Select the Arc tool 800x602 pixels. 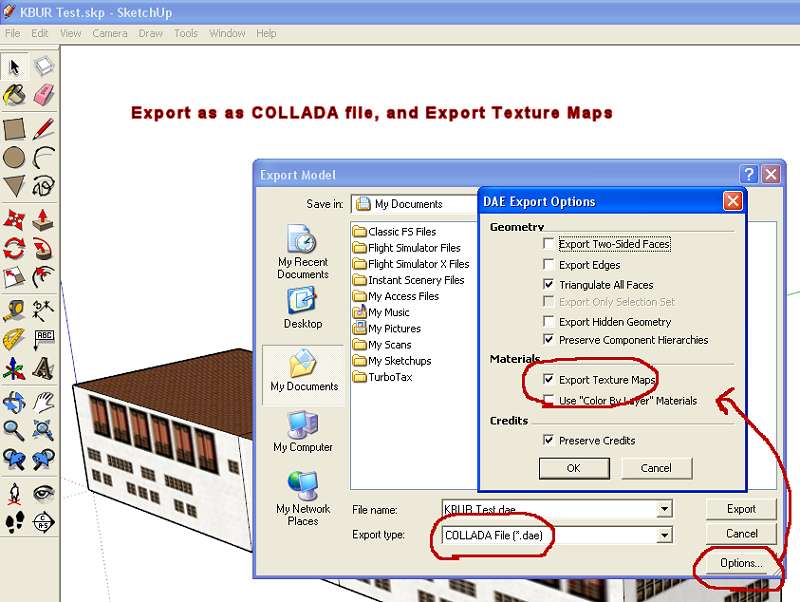[x=43, y=158]
